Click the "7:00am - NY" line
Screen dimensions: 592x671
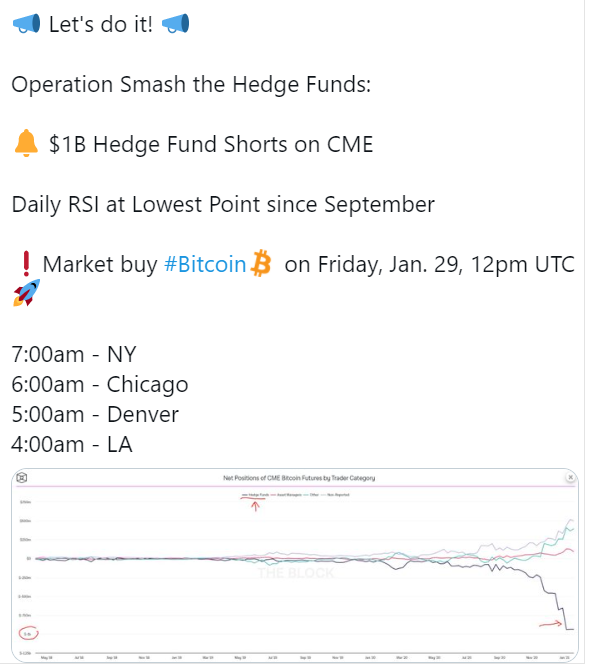(74, 354)
